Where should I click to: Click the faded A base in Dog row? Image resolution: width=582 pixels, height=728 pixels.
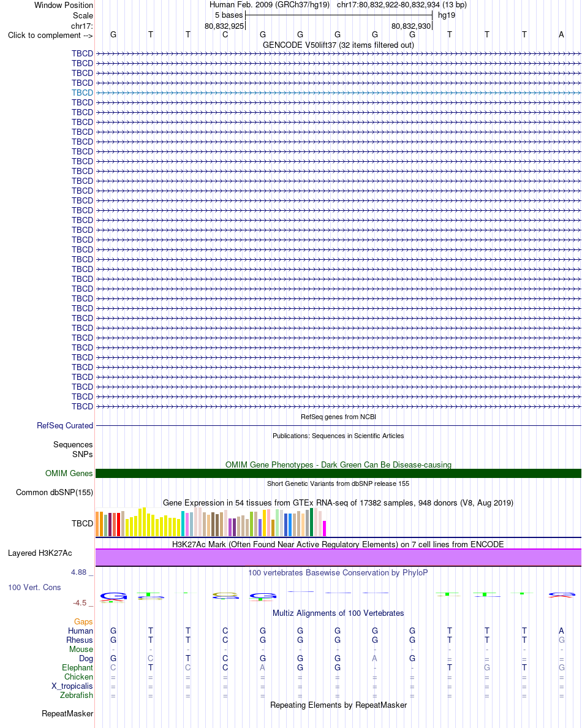374,658
